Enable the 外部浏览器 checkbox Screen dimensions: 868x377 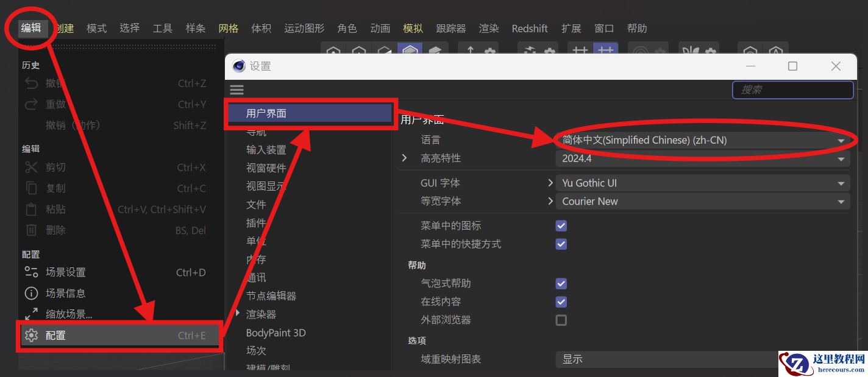click(x=560, y=320)
